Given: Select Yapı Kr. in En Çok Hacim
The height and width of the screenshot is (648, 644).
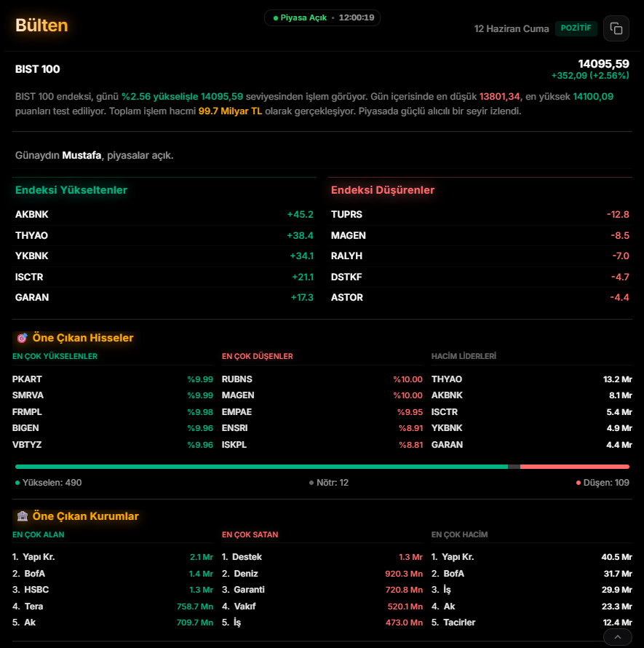Looking at the screenshot, I should pos(532,557).
